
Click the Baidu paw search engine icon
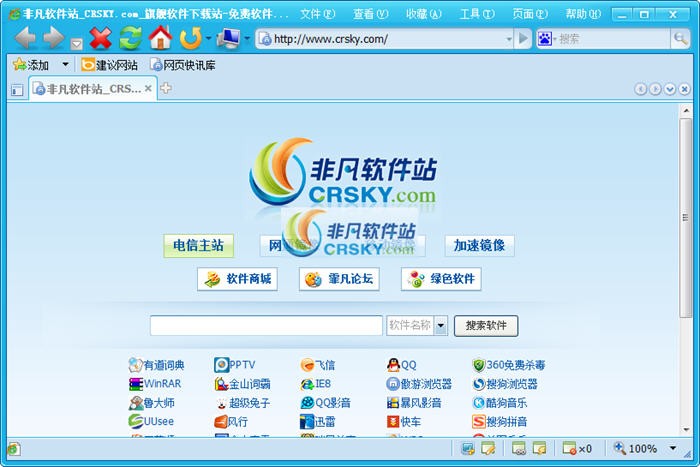545,39
